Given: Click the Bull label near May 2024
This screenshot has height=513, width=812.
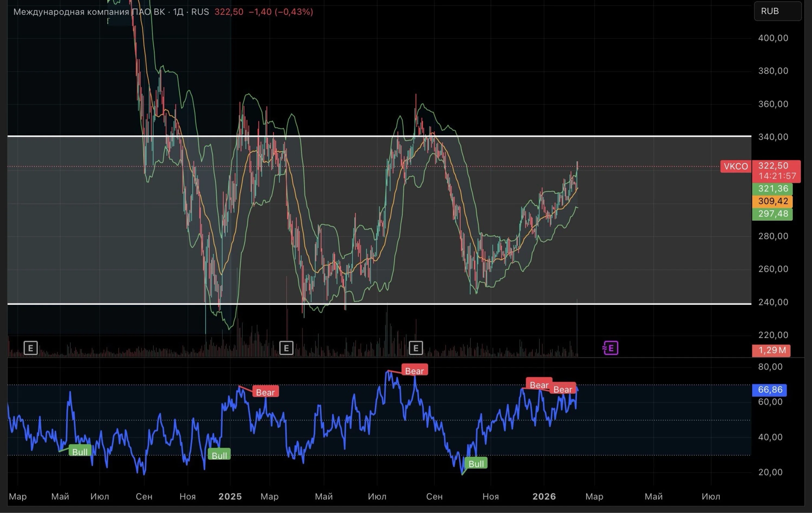Looking at the screenshot, I should click(80, 451).
